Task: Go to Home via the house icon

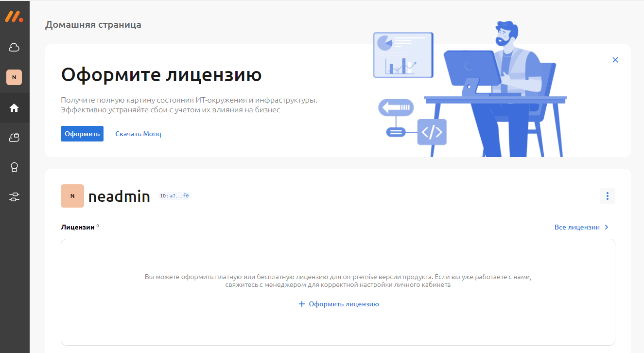Action: point(14,108)
